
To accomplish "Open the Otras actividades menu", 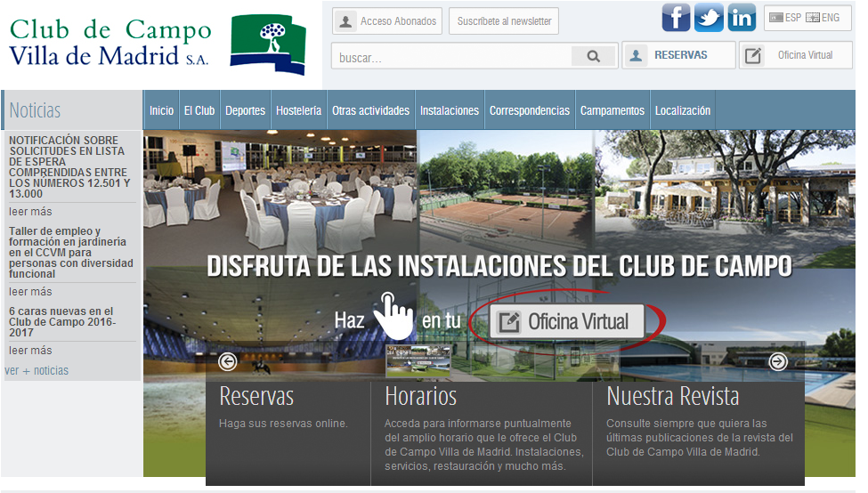I will pyautogui.click(x=371, y=110).
